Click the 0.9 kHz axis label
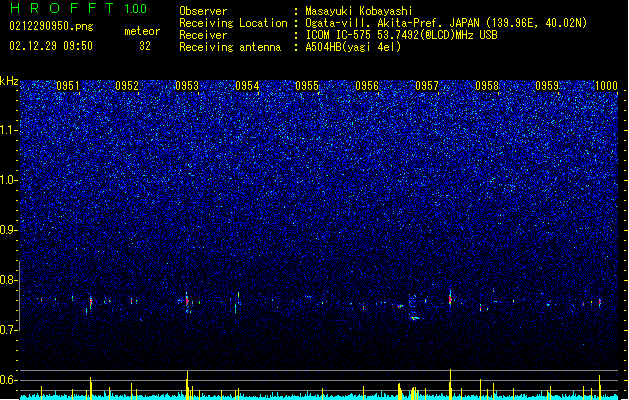The width and height of the screenshot is (629, 400). coord(9,230)
